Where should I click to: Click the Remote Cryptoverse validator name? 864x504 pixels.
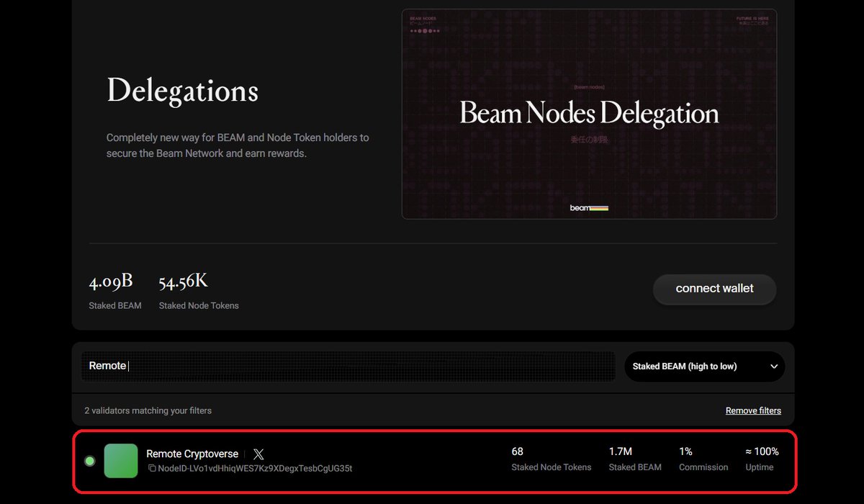(x=192, y=454)
